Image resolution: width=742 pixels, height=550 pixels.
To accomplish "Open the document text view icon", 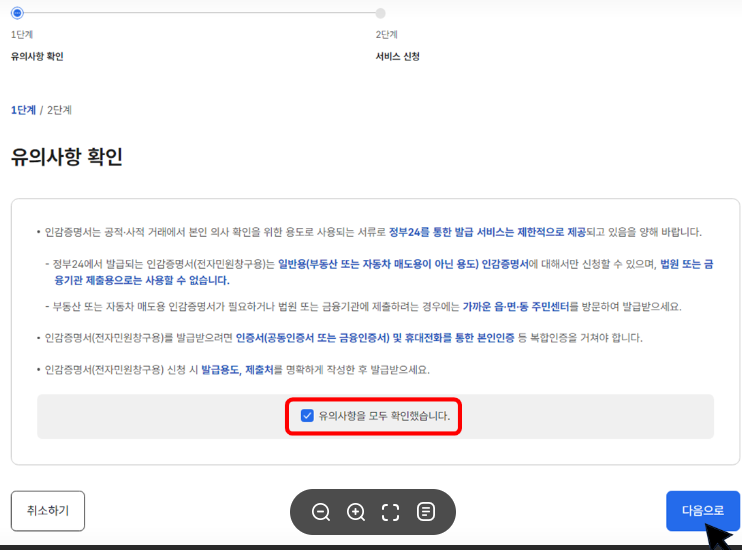I will pos(426,512).
